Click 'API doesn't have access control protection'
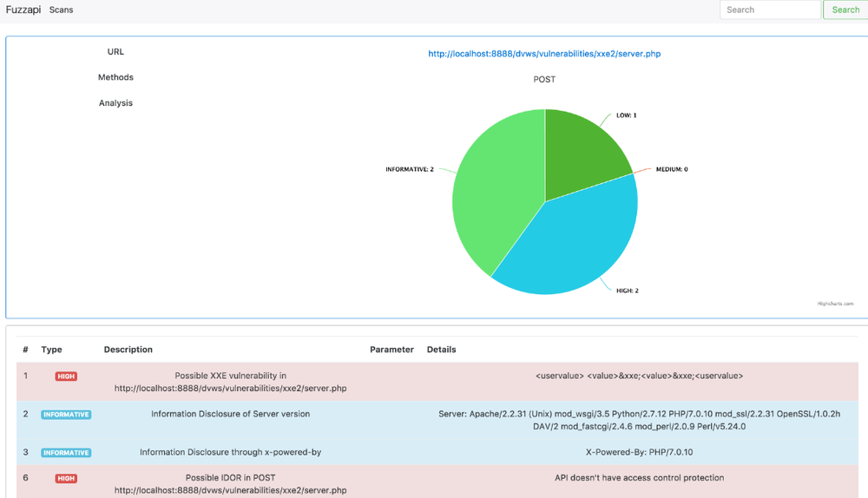The height and width of the screenshot is (498, 868). point(640,477)
